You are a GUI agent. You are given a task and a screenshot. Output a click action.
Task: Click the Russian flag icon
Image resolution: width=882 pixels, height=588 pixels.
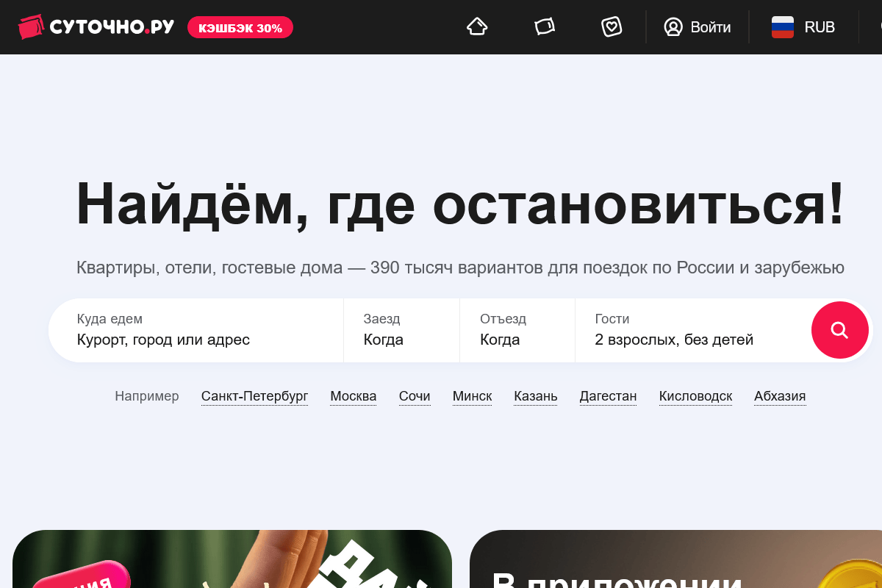point(783,27)
